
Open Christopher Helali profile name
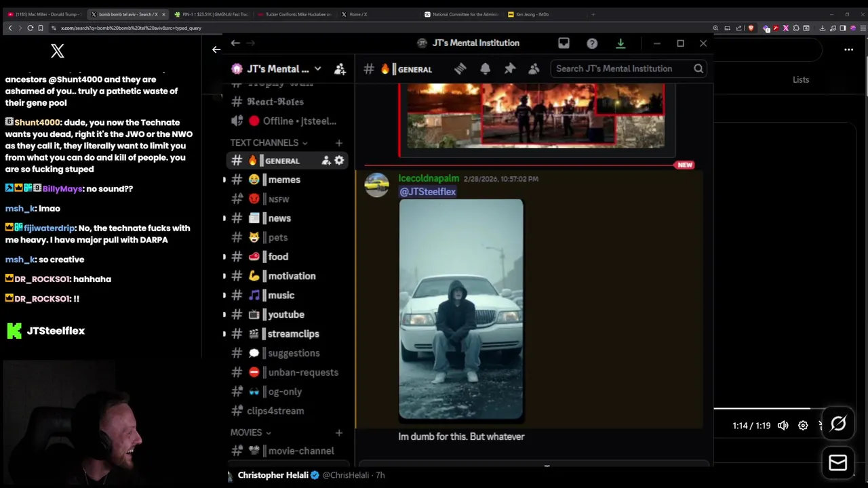pyautogui.click(x=273, y=475)
